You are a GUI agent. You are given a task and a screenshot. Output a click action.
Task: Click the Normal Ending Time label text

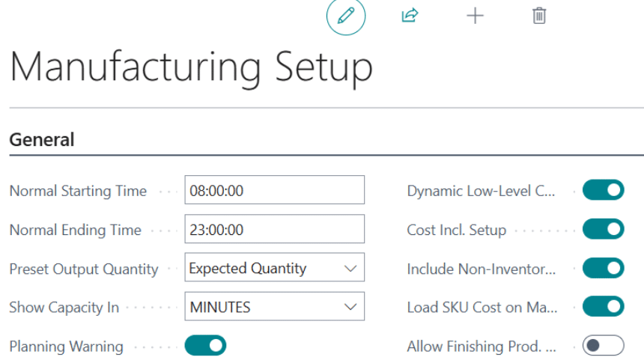tap(75, 230)
